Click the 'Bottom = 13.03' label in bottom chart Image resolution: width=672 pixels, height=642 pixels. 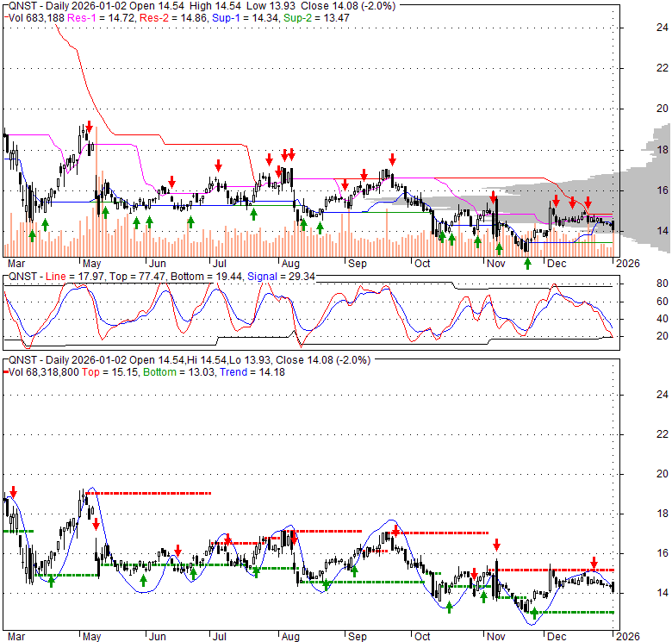[178, 372]
